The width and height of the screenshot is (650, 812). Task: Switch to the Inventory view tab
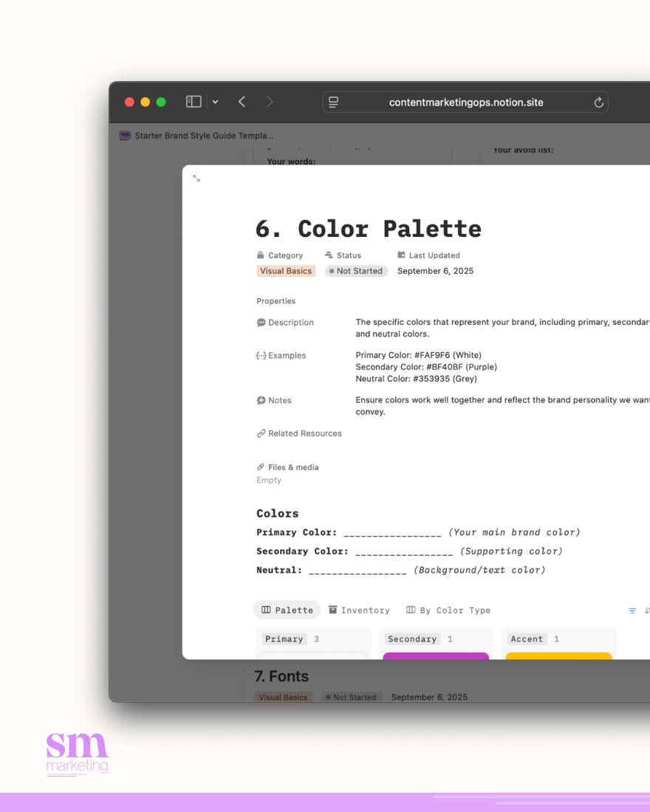pos(359,610)
